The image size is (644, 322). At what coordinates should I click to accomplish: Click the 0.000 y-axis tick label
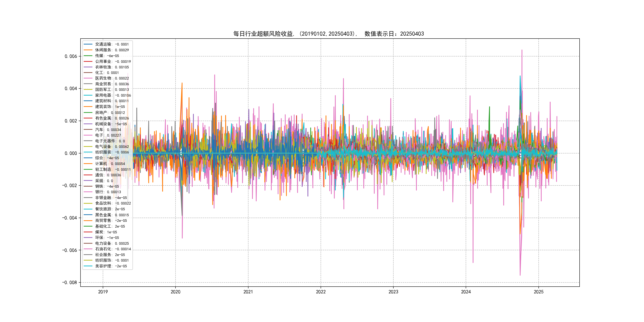pyautogui.click(x=71, y=153)
